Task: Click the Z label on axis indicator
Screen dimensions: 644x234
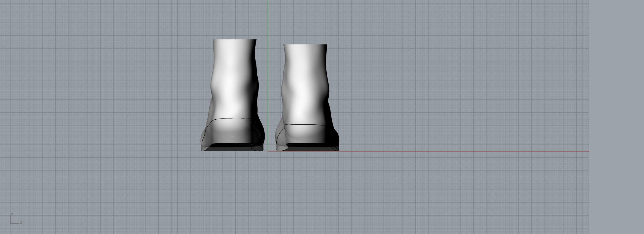Action: pos(12,214)
